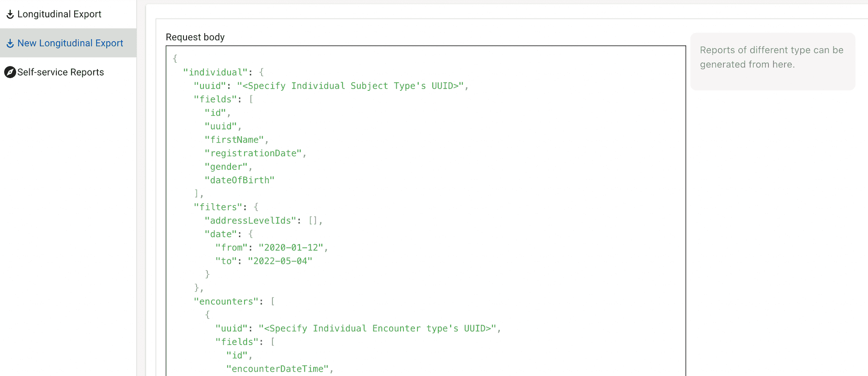Screen dimensions: 868x376
Task: Click the Encounter type's UUID placeholder value
Action: tap(378, 328)
